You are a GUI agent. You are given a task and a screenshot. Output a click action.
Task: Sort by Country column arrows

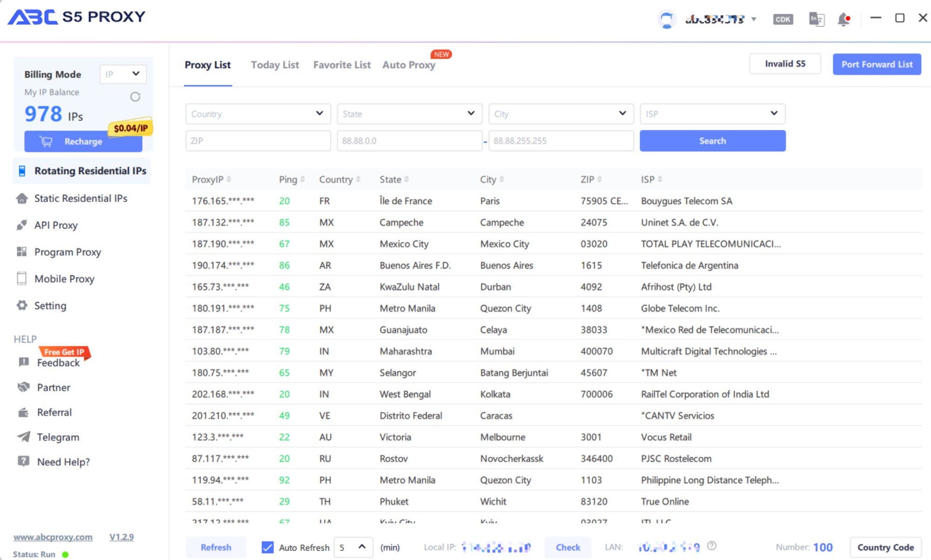[x=358, y=179]
